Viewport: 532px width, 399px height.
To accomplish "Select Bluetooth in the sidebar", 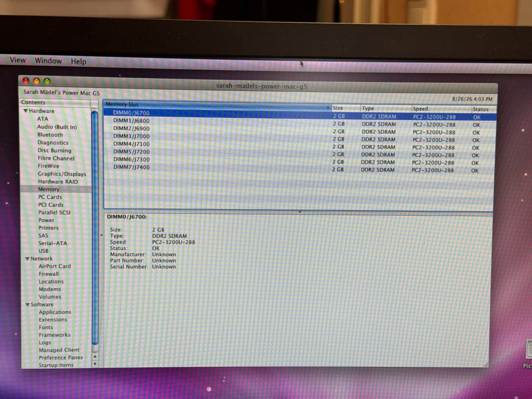I will point(50,135).
